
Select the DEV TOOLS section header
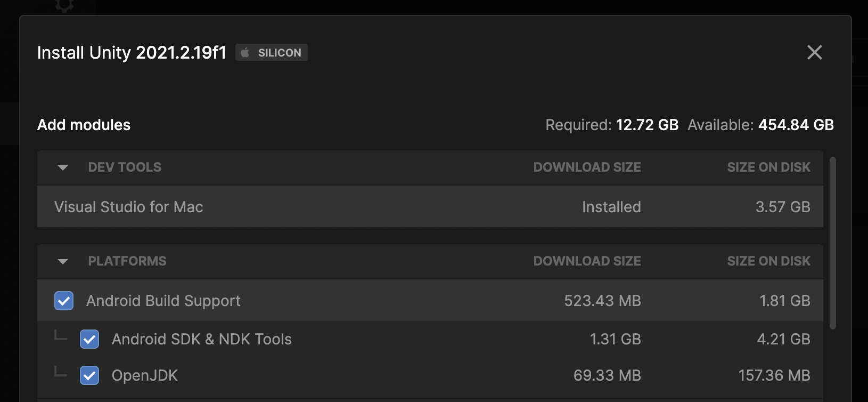tap(125, 167)
